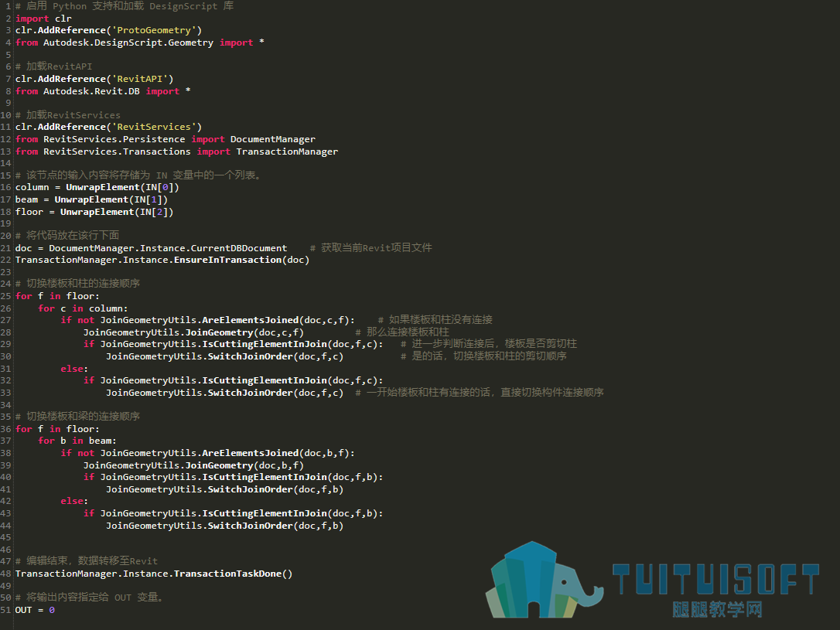Click the 'beam' variable assignment line

(x=91, y=199)
